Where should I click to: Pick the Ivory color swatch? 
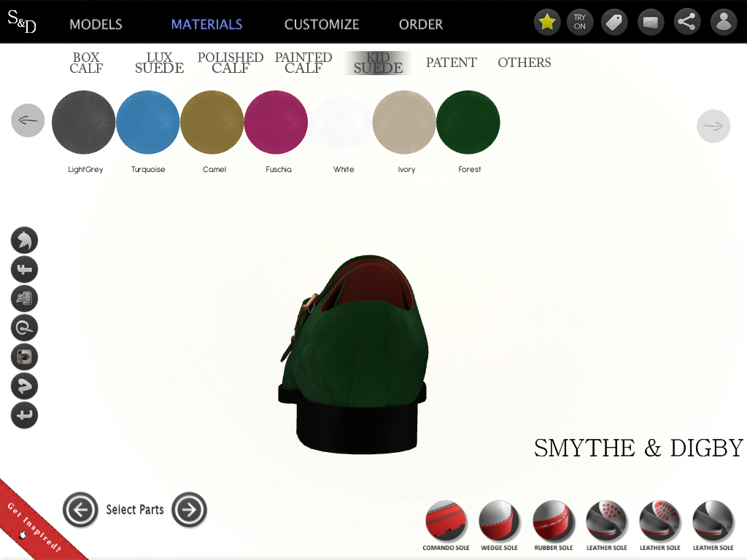click(404, 122)
